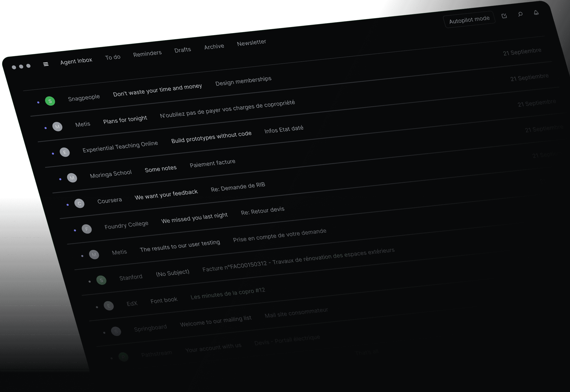Open the Archive tab
Viewport: 570px width, 392px height.
214,46
